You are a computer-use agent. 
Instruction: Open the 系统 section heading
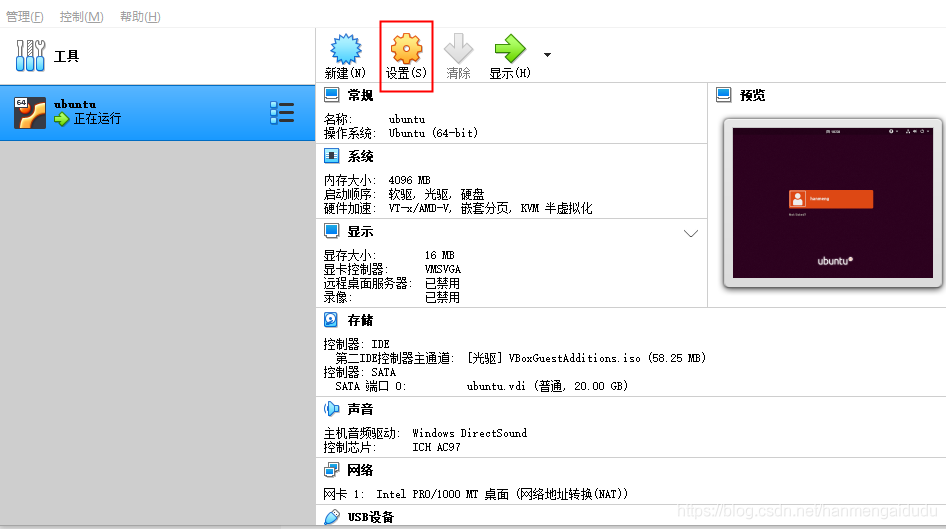(x=360, y=157)
